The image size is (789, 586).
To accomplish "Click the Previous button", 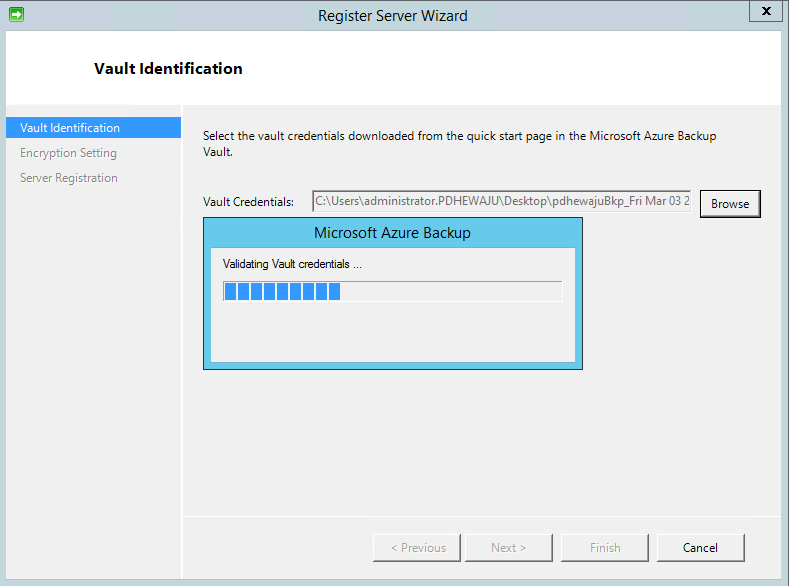I will click(x=417, y=547).
